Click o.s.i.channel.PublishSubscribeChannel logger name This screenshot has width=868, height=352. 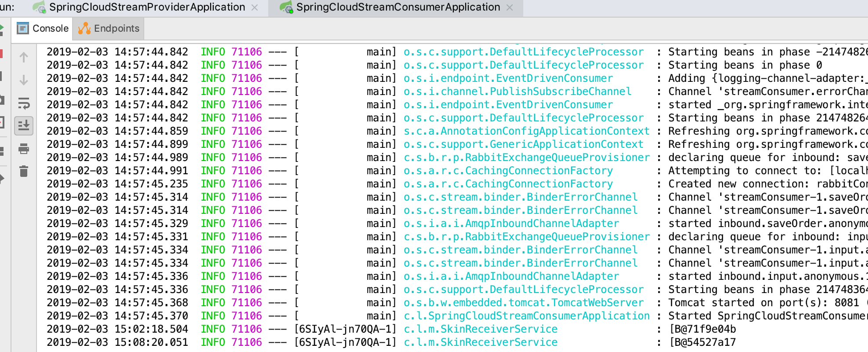coord(518,92)
